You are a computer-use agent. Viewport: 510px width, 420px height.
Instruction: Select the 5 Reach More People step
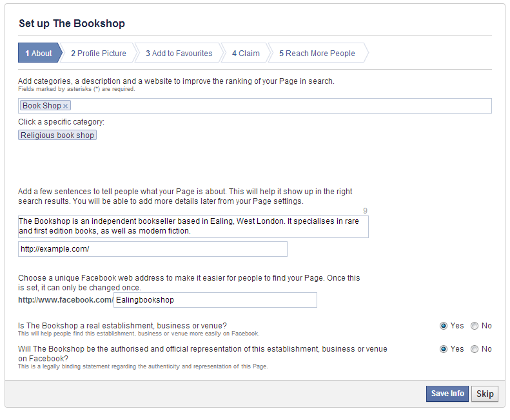317,53
